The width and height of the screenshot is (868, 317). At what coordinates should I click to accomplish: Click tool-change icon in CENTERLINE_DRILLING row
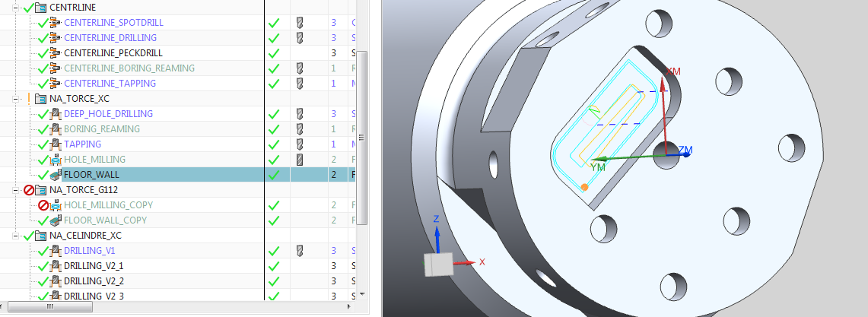pyautogui.click(x=299, y=38)
